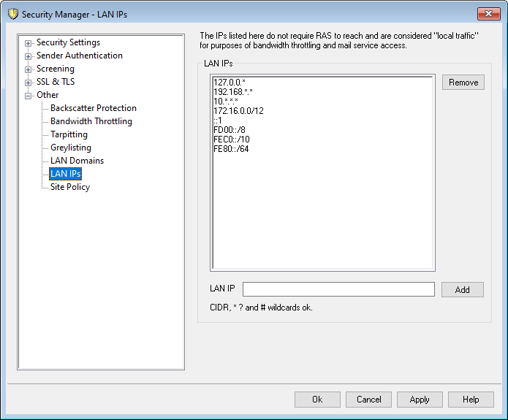Select the 172.16.0.0/12 list entry
508x420 pixels.
239,110
